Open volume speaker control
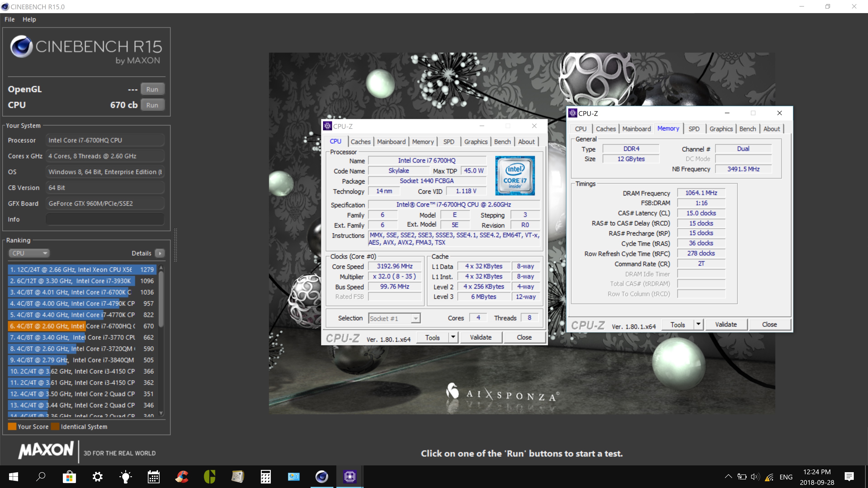 pyautogui.click(x=755, y=476)
